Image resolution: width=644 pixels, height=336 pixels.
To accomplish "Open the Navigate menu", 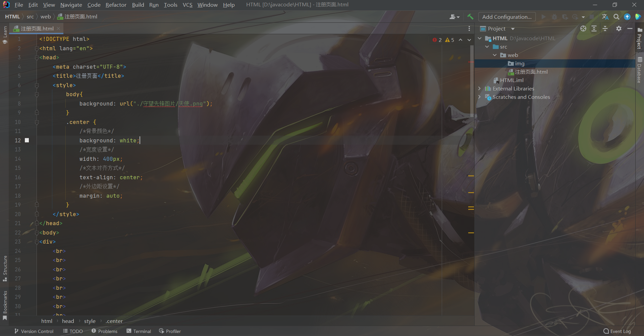I will pos(71,5).
